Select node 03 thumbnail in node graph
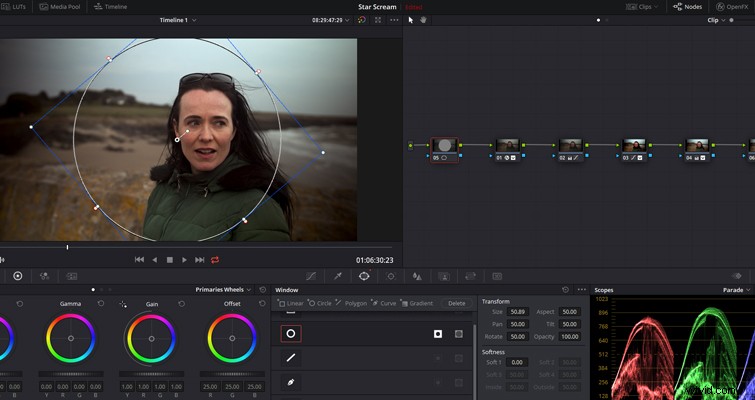The width and height of the screenshot is (755, 400). (x=634, y=145)
